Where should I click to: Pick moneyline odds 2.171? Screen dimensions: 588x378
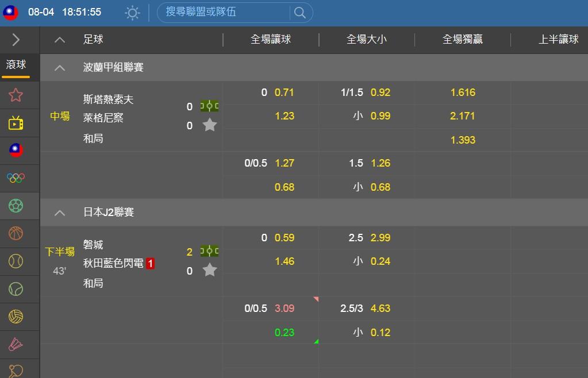[462, 116]
